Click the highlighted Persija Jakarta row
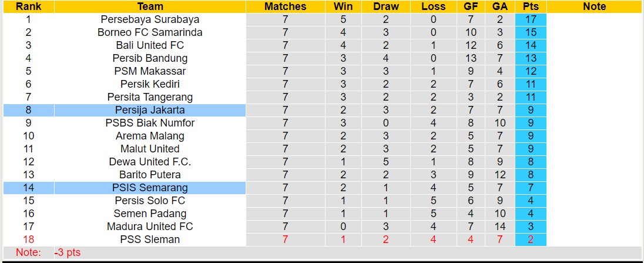 tap(150, 110)
